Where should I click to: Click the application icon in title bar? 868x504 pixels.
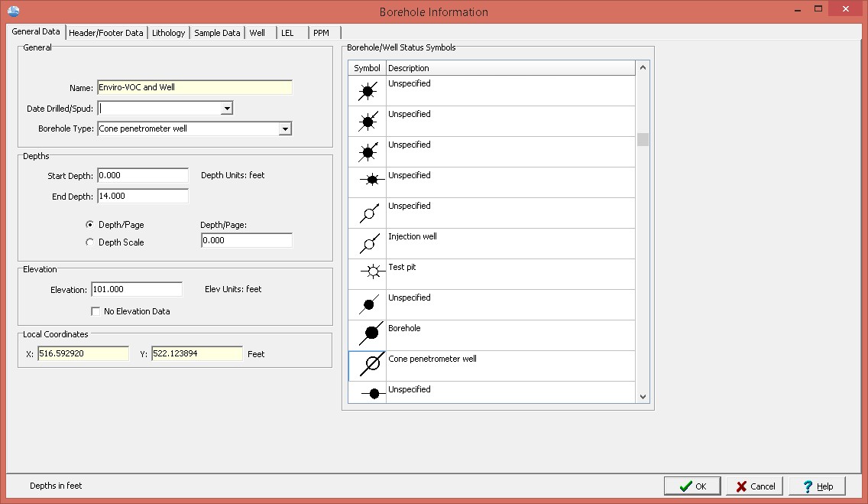[13, 11]
